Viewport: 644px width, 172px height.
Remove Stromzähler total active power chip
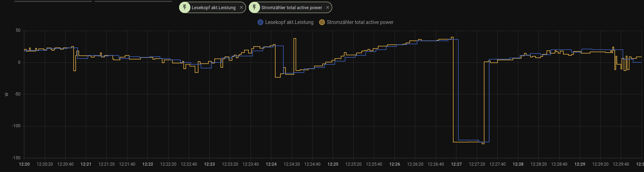pyautogui.click(x=328, y=7)
